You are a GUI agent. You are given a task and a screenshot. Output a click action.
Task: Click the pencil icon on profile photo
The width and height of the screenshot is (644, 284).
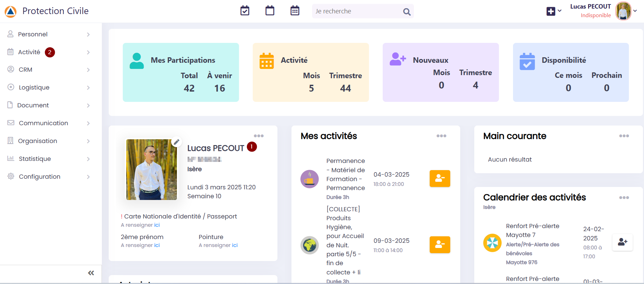[177, 142]
